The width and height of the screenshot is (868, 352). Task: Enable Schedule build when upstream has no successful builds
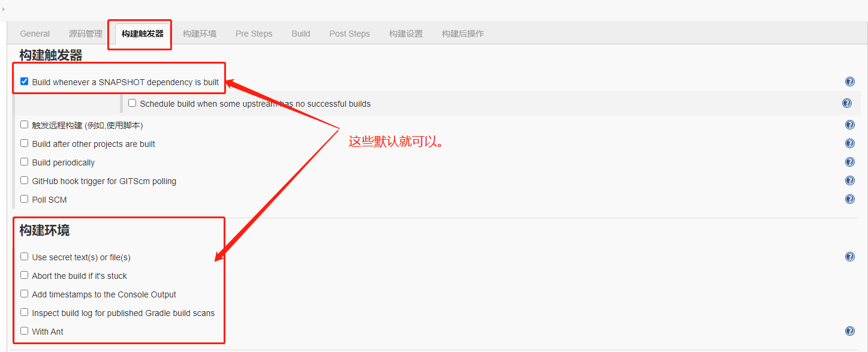[132, 103]
